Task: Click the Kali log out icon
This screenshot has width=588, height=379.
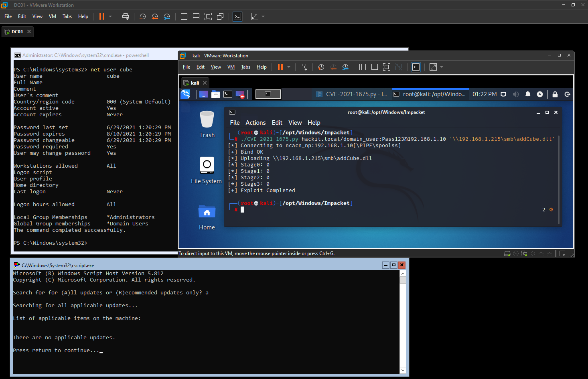Action: [x=567, y=94]
